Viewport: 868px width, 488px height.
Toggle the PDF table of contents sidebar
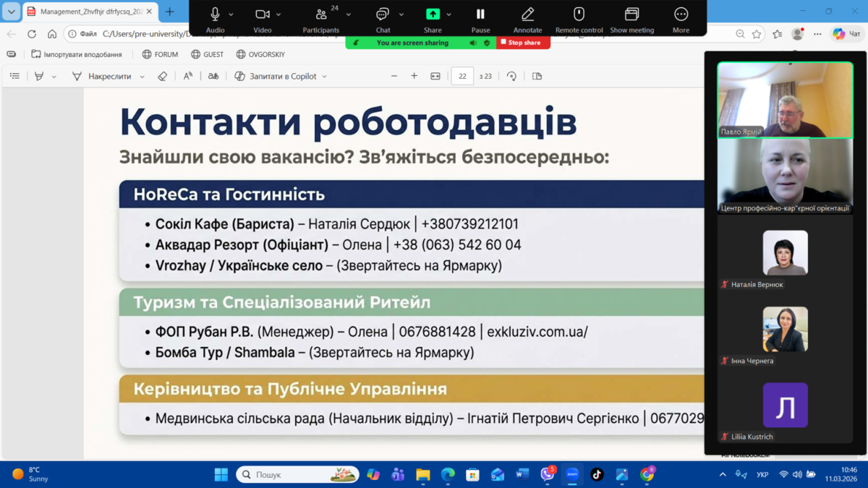tap(14, 76)
